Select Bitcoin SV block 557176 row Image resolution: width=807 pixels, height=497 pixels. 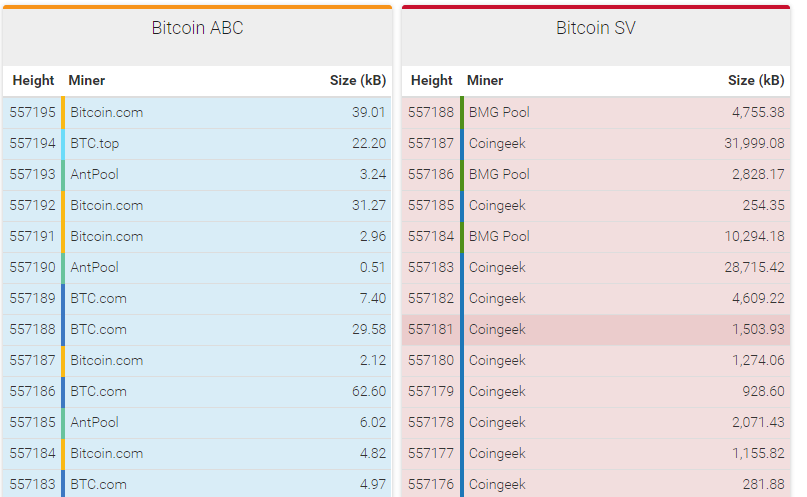pos(596,484)
